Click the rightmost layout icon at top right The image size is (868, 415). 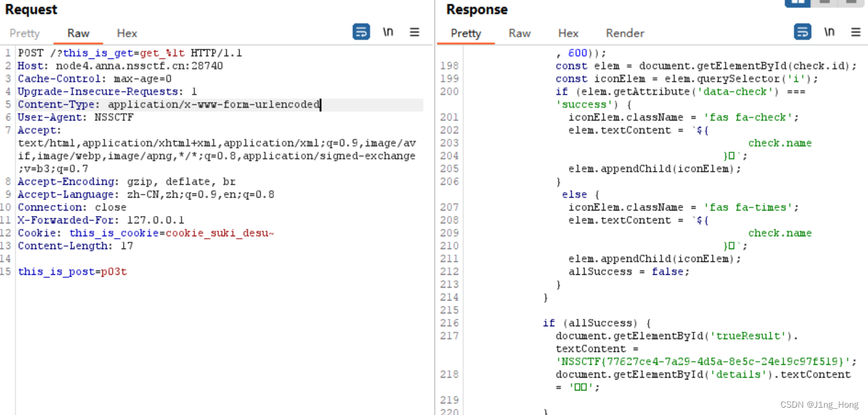pyautogui.click(x=852, y=3)
